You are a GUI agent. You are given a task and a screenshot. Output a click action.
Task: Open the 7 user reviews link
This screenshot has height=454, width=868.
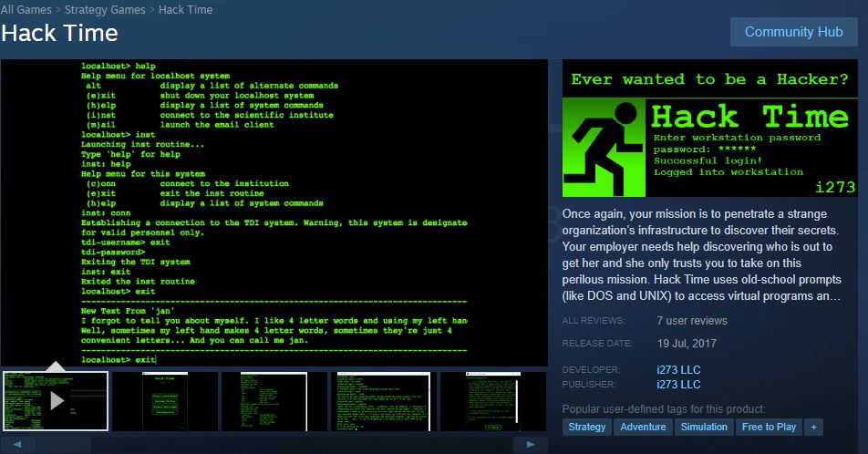pos(692,321)
